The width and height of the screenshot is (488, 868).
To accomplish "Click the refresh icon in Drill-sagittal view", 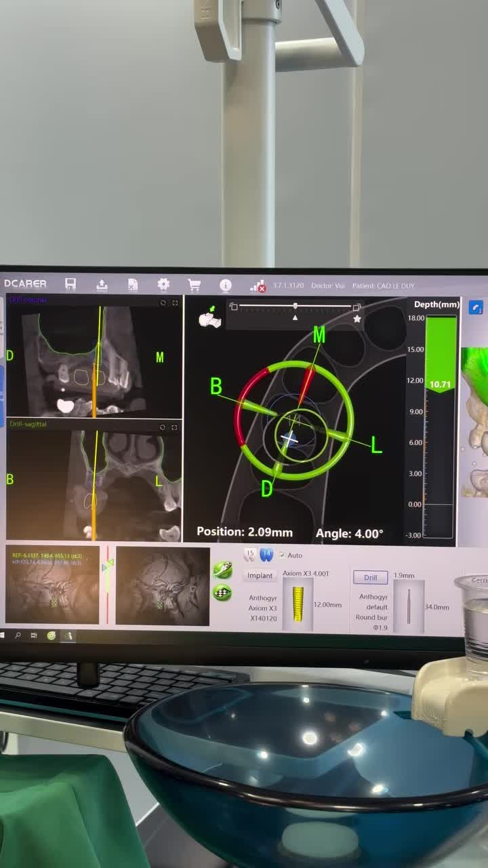I will (163, 427).
